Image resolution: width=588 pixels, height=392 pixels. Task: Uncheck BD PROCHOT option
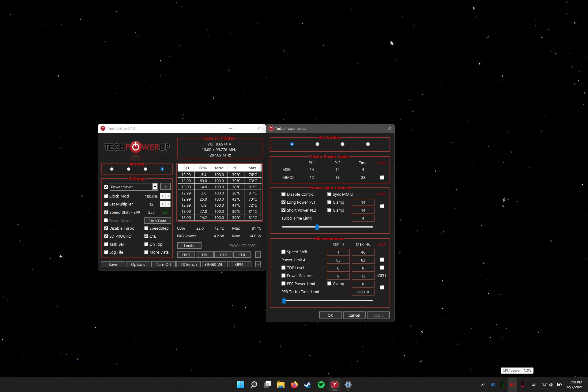coord(106,236)
